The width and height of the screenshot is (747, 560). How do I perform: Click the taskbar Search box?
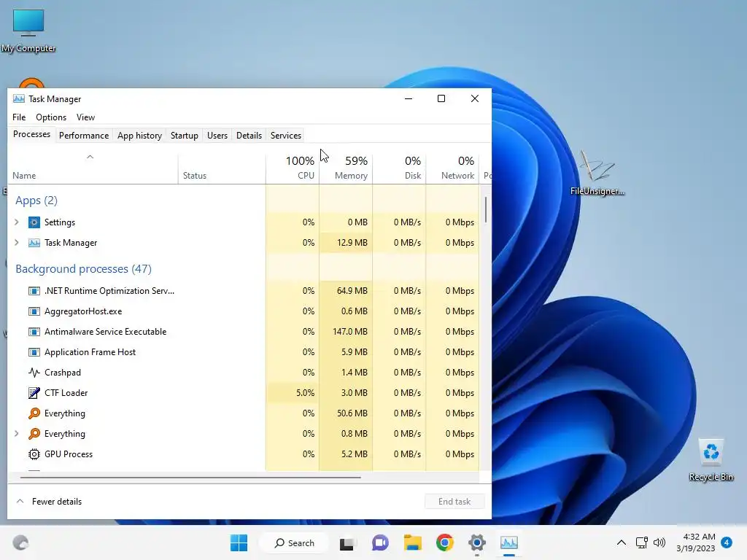[295, 542]
